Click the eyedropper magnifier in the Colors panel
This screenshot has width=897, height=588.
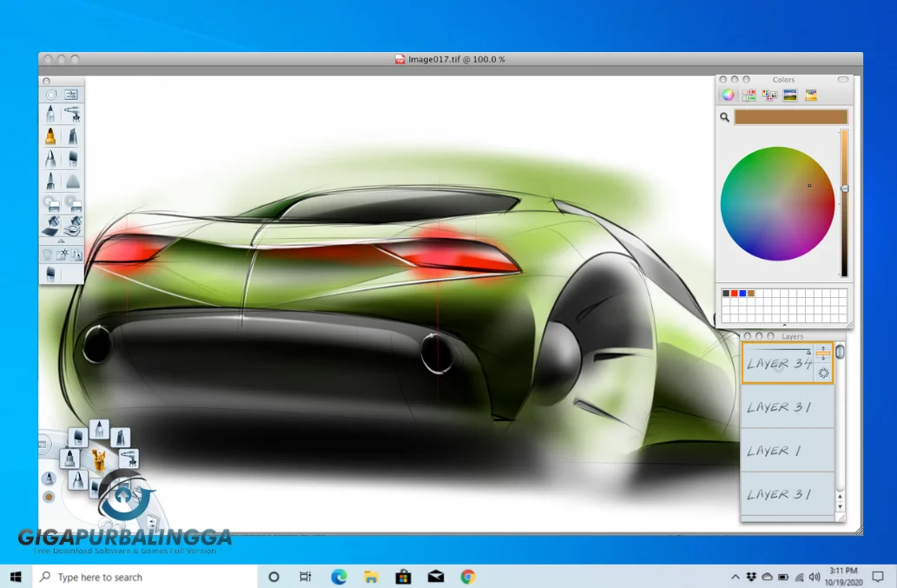point(726,118)
